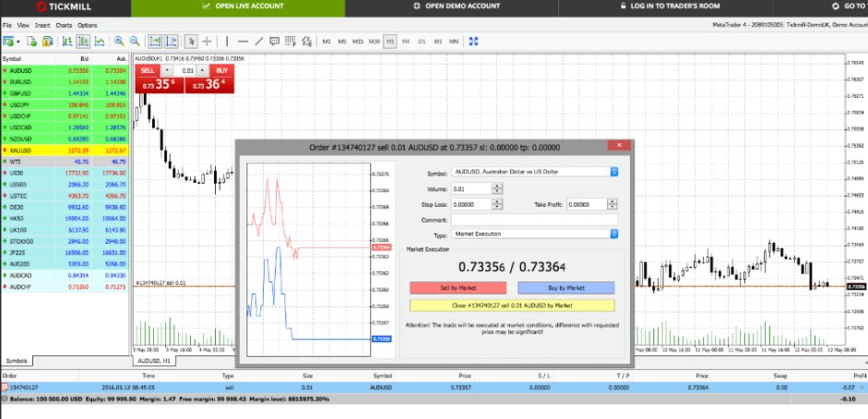Viewport: 868px width, 419px height.
Task: Click the Volume stepper arrows
Action: pyautogui.click(x=497, y=188)
